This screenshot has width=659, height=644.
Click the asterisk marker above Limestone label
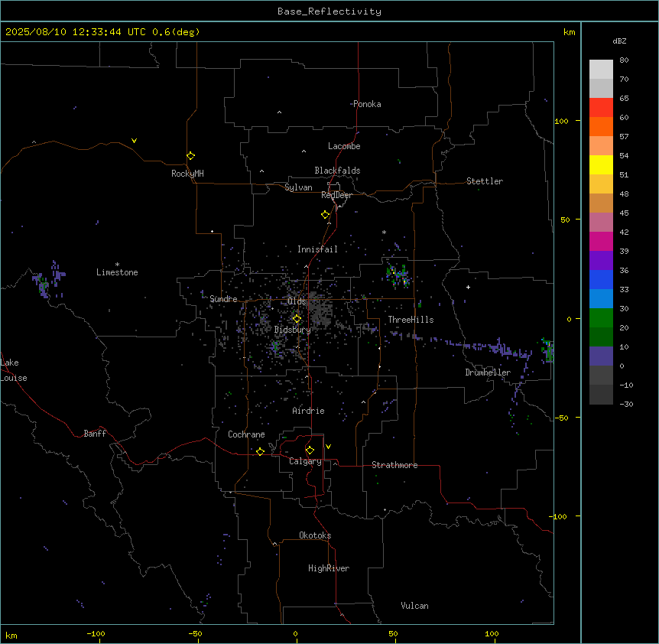pyautogui.click(x=117, y=264)
